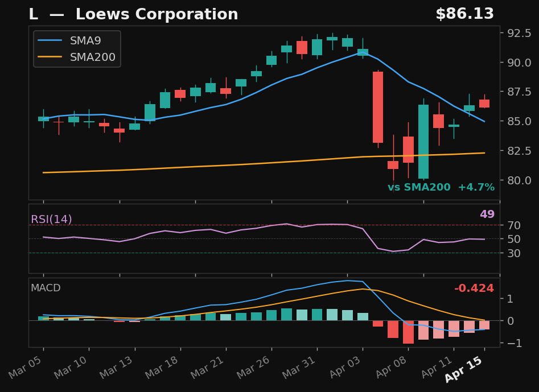Screen dimensions: 539x392
Task: Select the "vs SMA200 +4.7%" annotation
Action: tap(441, 187)
